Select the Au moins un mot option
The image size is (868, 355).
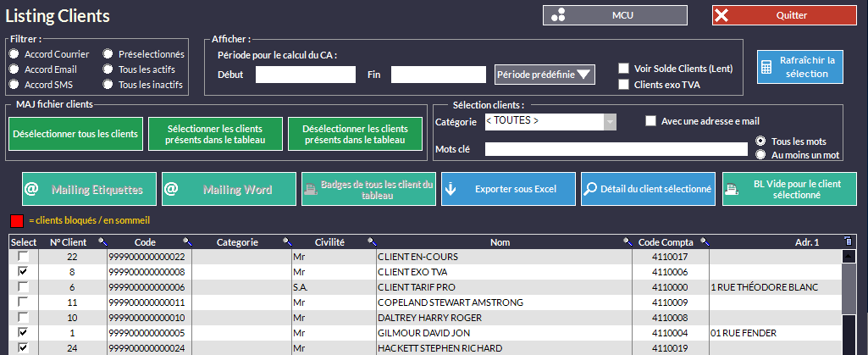click(760, 155)
